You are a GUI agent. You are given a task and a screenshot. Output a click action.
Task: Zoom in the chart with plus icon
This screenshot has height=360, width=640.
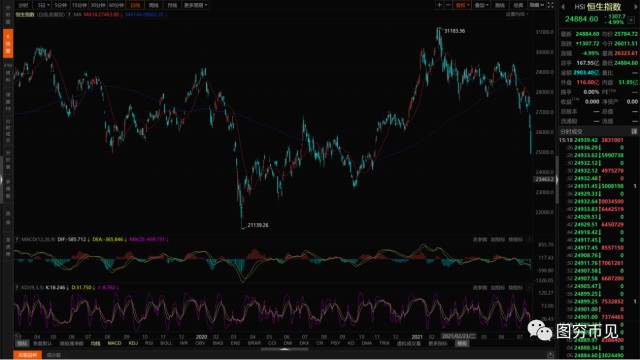(x=440, y=5)
